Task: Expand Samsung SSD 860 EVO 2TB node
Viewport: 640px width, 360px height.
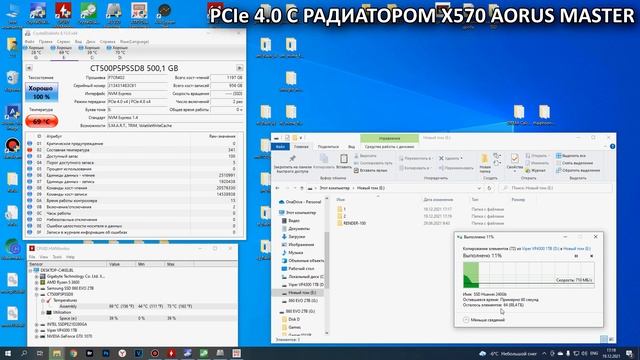Action: (37, 288)
